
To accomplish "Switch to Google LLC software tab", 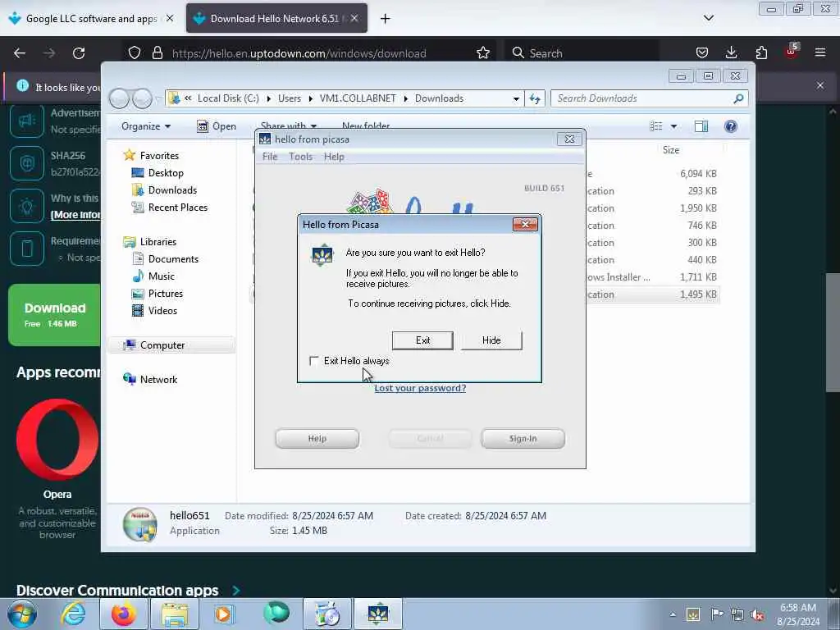I will pos(91,19).
